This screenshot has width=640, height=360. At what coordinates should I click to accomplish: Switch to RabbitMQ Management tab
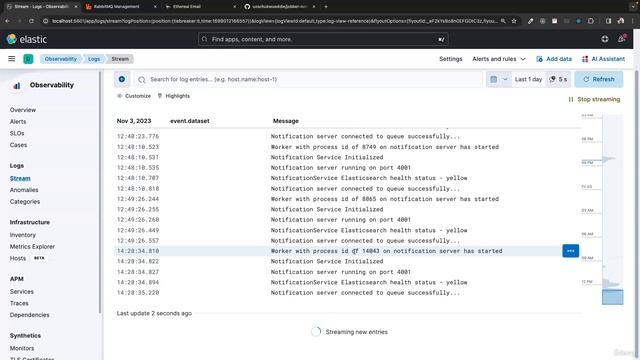click(120, 7)
